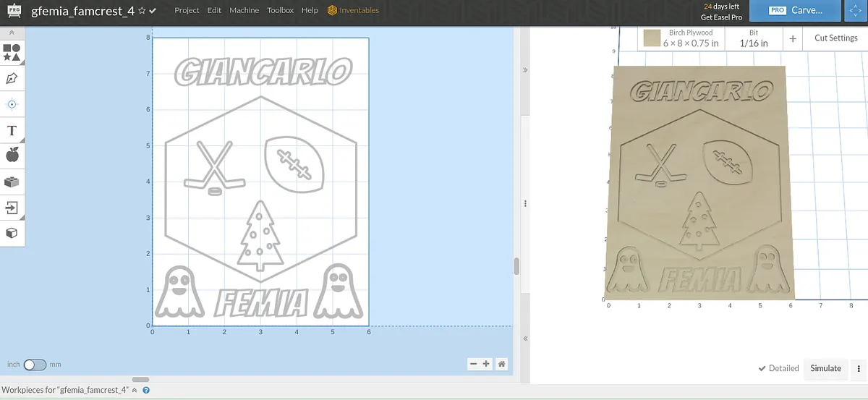Toggle the Detailed preview checkbox
The height and width of the screenshot is (400, 868).
(762, 368)
